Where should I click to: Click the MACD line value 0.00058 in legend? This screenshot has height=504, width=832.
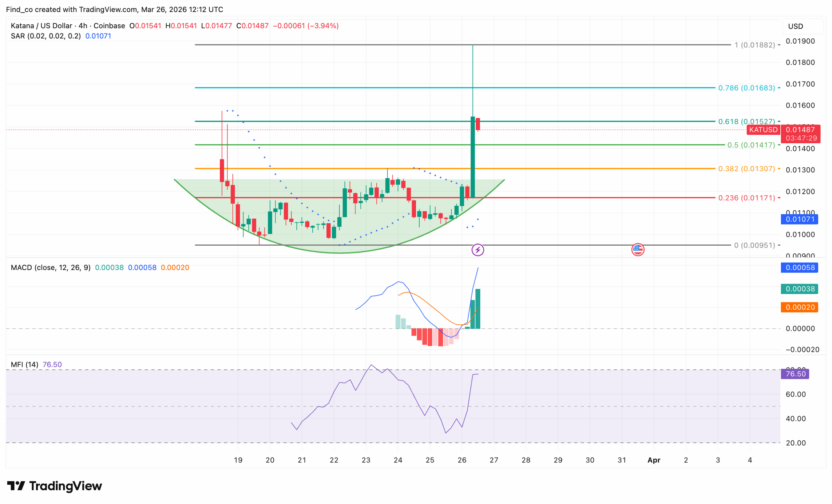pos(142,267)
